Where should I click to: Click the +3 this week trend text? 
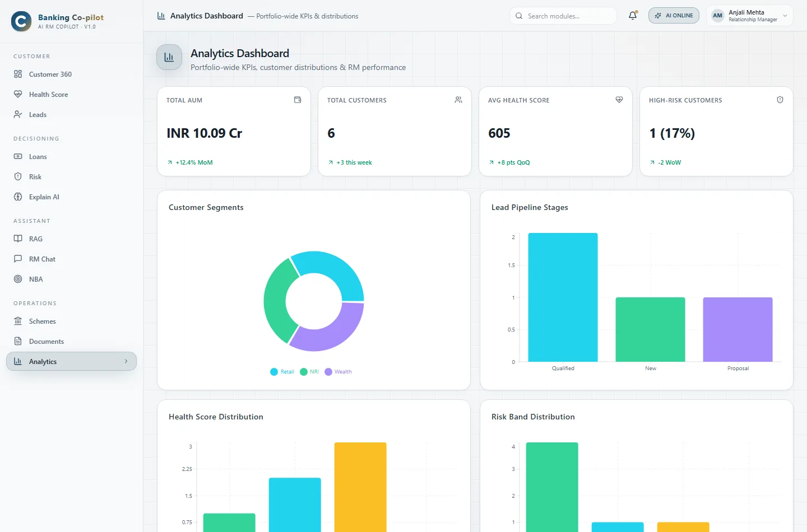(354, 162)
